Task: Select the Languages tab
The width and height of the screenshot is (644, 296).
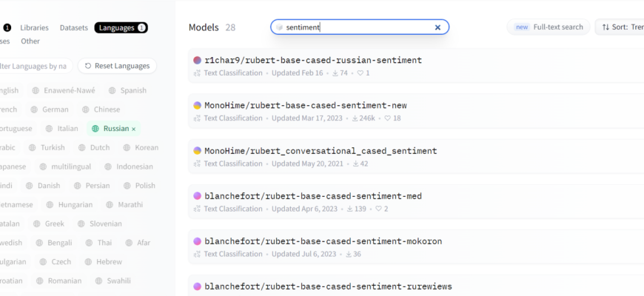Action: [x=121, y=28]
